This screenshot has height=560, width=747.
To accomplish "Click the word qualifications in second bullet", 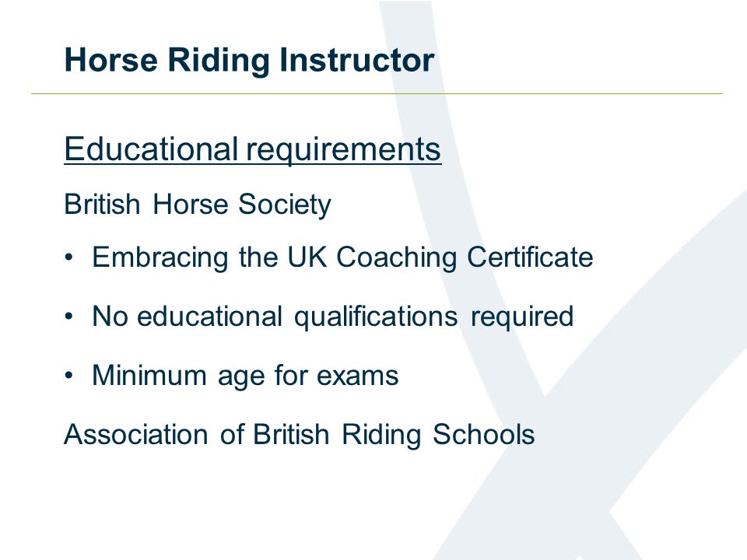I will (376, 317).
